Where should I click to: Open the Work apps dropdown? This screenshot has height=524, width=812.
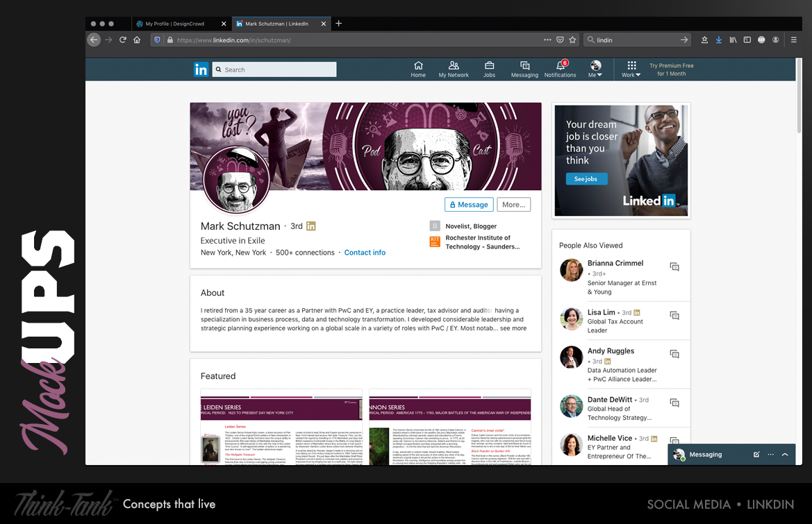631,69
